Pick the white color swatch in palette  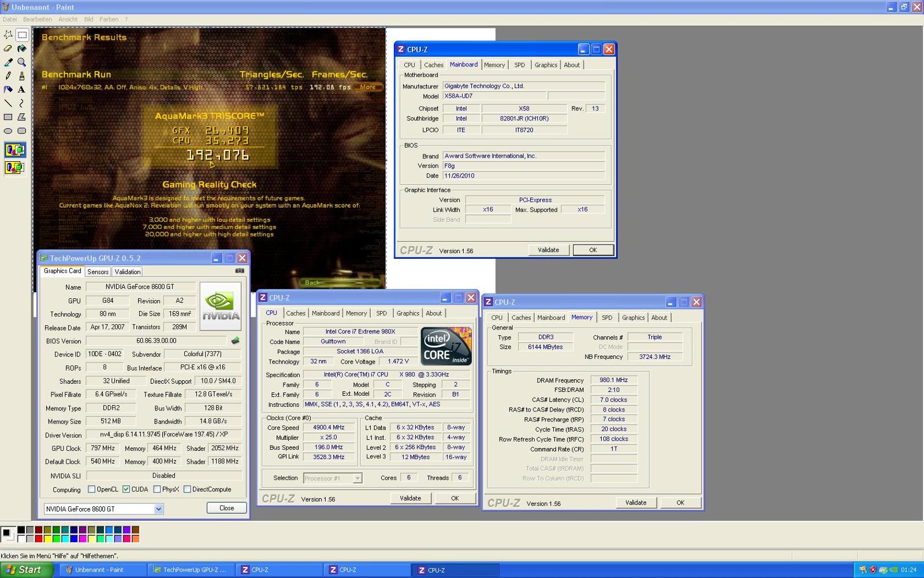[21, 539]
